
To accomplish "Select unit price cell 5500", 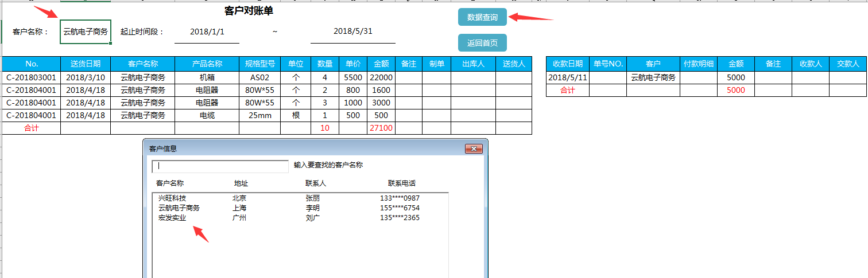I will (x=353, y=77).
